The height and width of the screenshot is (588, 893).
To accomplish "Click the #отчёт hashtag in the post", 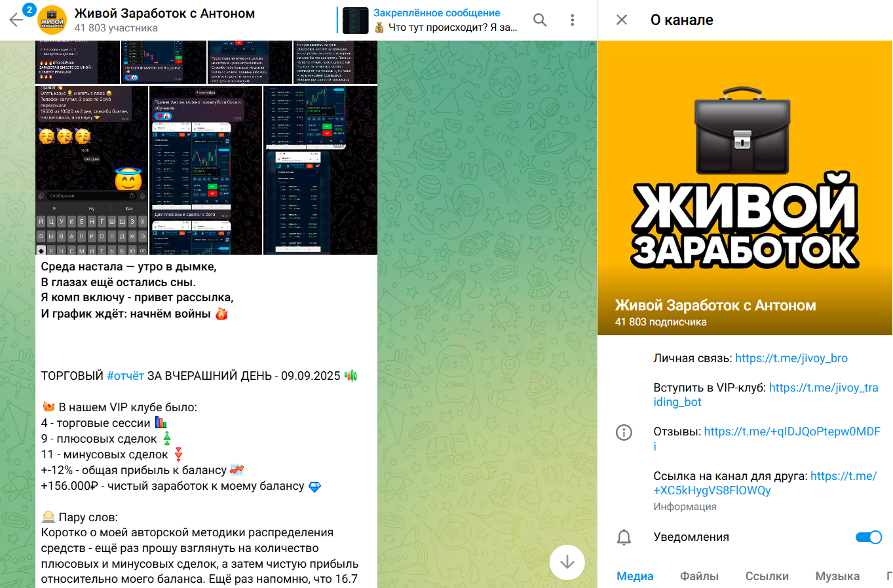I will [125, 376].
